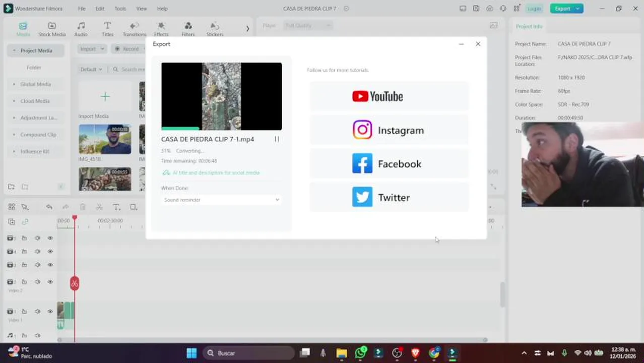This screenshot has width=644, height=363.
Task: Open the YouTube tutorials button
Action: coord(389,96)
